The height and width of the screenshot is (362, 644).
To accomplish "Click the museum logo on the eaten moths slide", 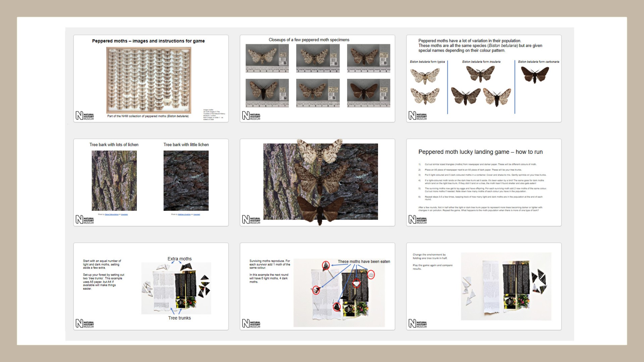I will [251, 324].
